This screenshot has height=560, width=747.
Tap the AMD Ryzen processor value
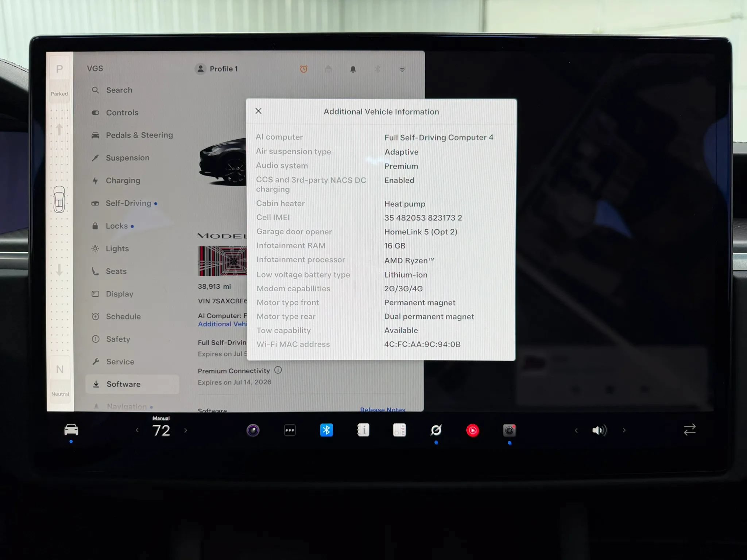409,260
